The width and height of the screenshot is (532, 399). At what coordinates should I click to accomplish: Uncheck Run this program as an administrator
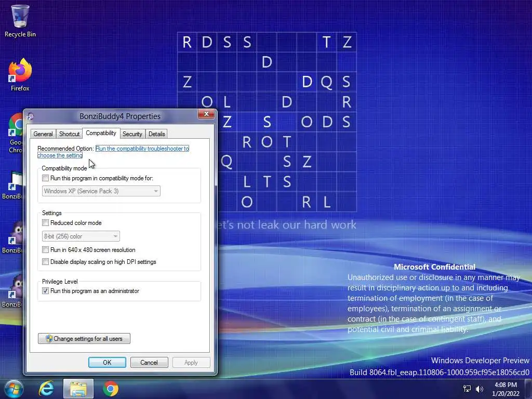pyautogui.click(x=46, y=291)
